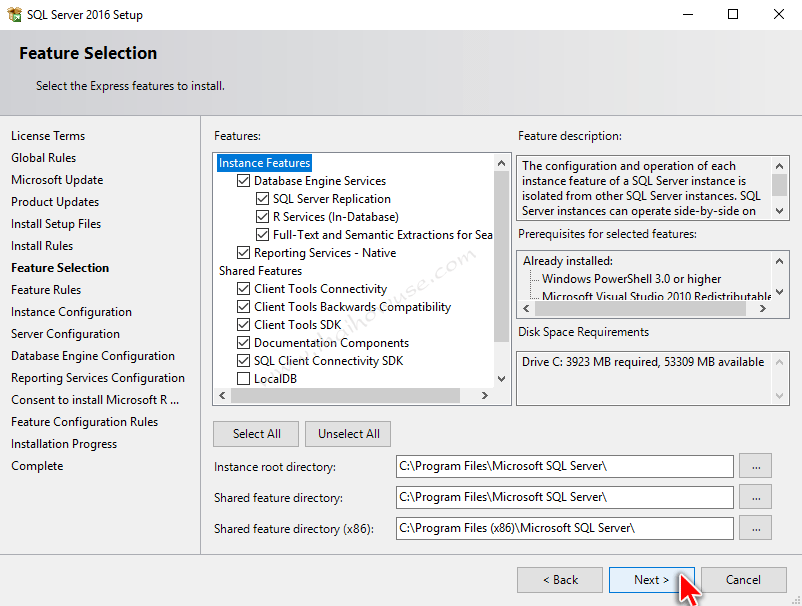Click Database Engine Configuration step

tap(93, 356)
